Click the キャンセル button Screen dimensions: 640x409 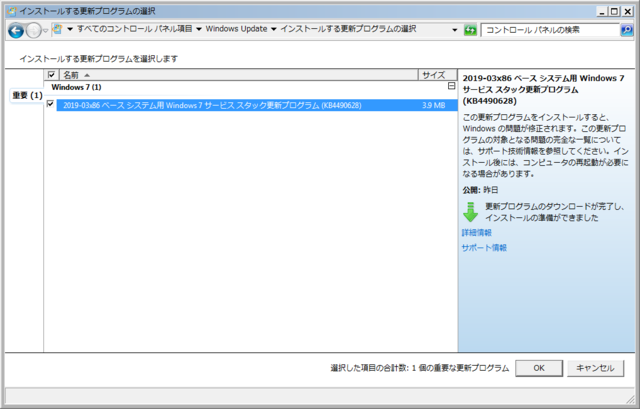tap(595, 368)
